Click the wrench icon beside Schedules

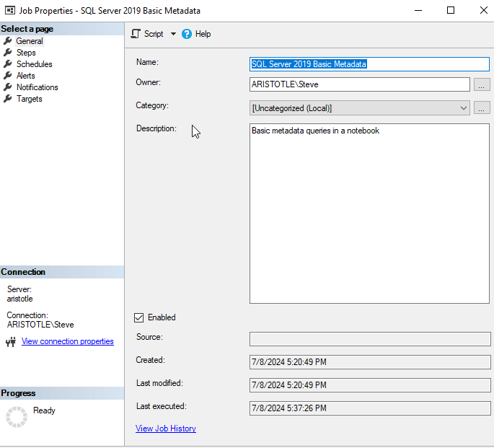(x=8, y=64)
